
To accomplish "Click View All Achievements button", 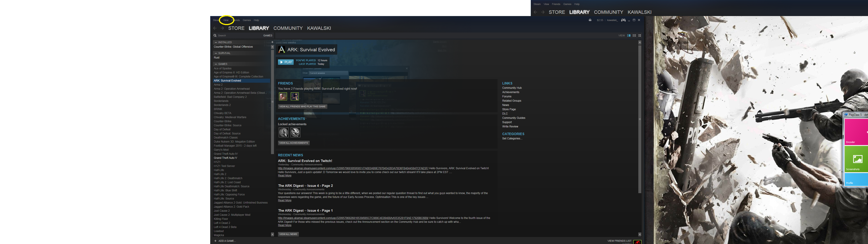I will 293,143.
